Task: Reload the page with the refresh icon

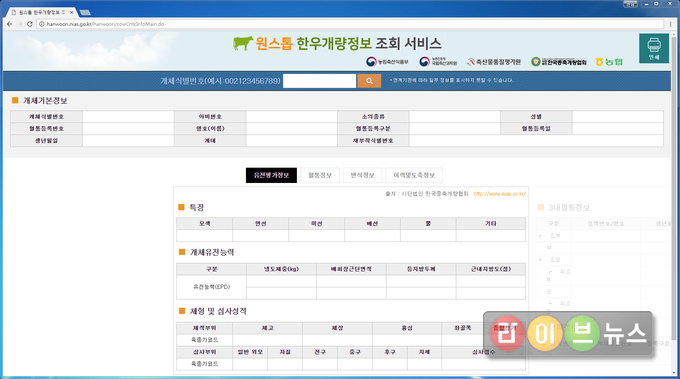Action: [x=29, y=24]
